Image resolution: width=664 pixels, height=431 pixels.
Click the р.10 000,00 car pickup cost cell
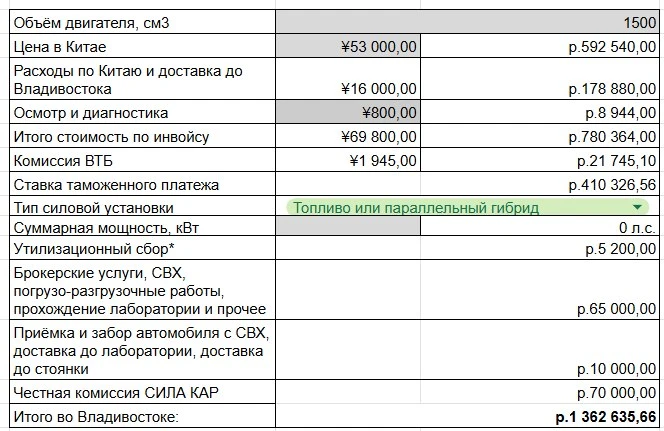[468, 350]
